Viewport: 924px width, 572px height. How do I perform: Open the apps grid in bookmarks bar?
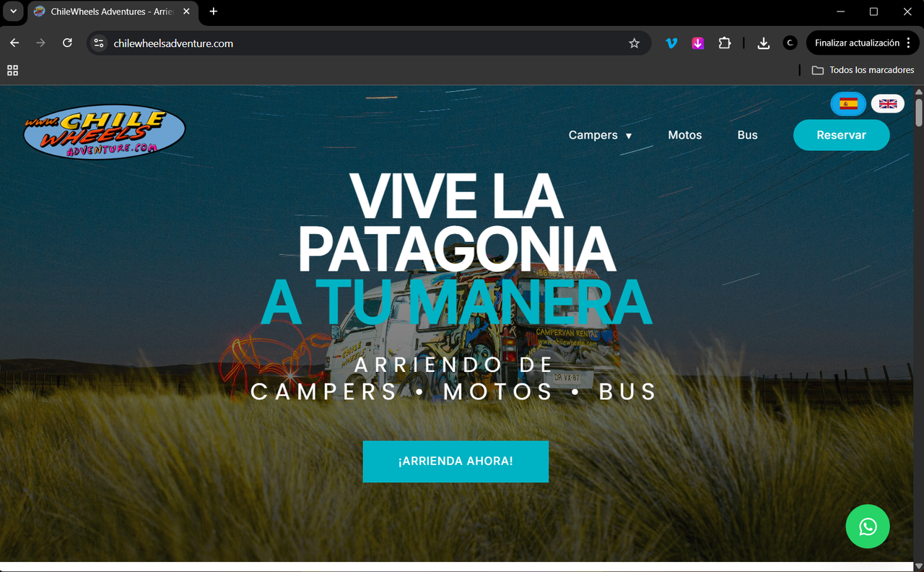pos(12,70)
